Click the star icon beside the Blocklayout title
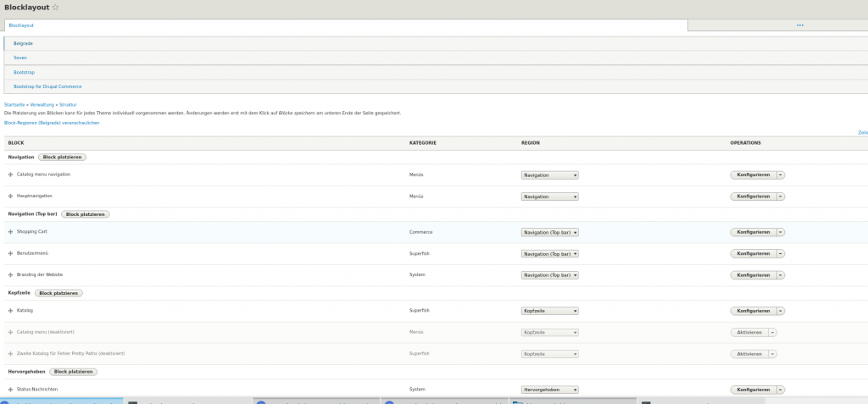The height and width of the screenshot is (404, 868). click(x=56, y=7)
